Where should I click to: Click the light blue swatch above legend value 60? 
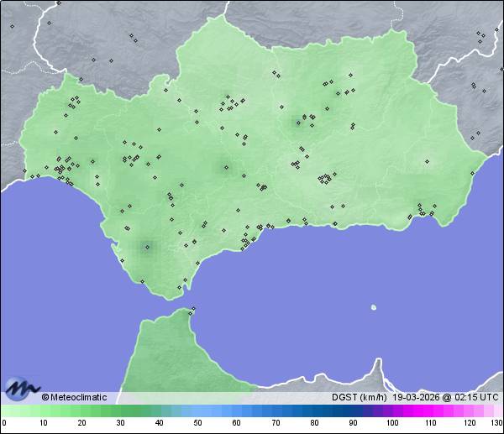tap(236, 410)
